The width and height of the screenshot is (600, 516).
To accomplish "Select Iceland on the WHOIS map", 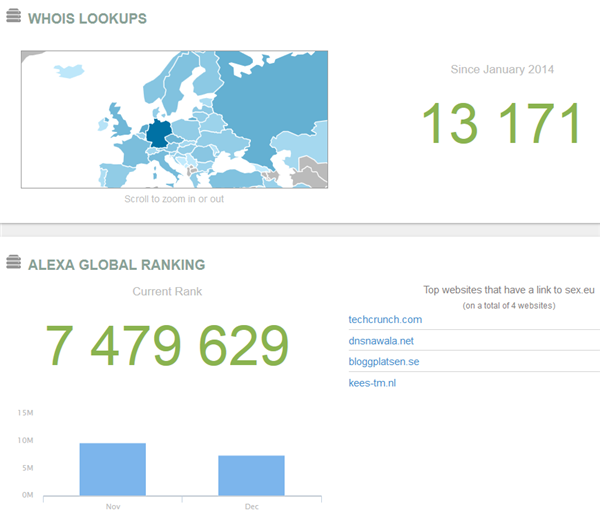I will (69, 71).
